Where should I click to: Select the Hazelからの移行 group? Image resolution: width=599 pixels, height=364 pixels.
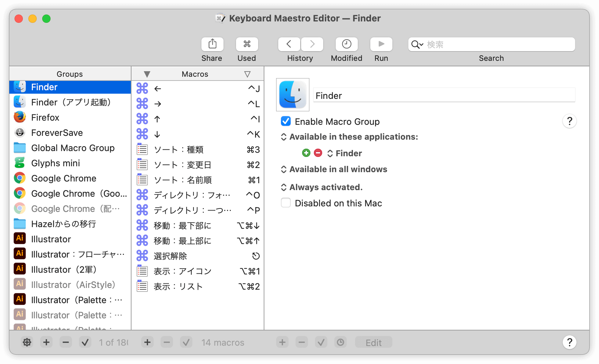(70, 224)
